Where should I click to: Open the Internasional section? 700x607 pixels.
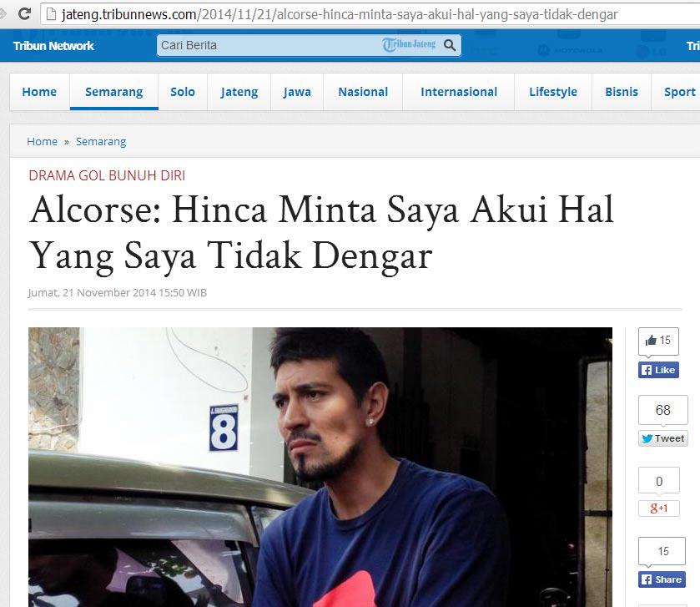457,92
